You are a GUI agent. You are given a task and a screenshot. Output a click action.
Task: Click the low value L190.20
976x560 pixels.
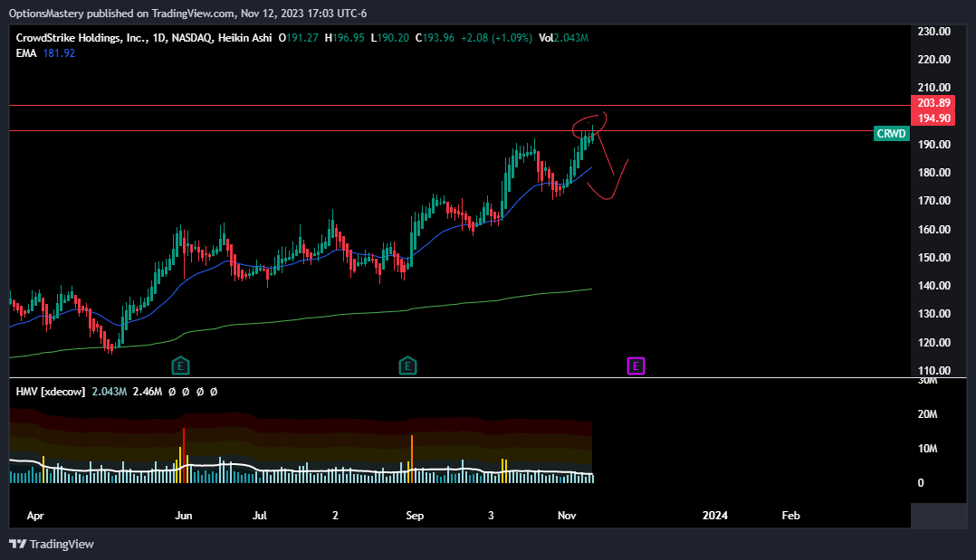pyautogui.click(x=390, y=38)
